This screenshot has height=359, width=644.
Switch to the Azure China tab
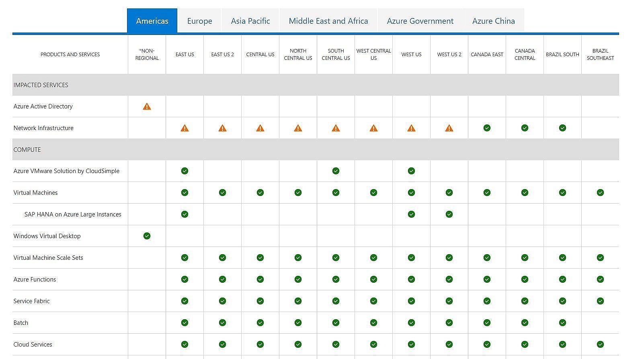[493, 21]
